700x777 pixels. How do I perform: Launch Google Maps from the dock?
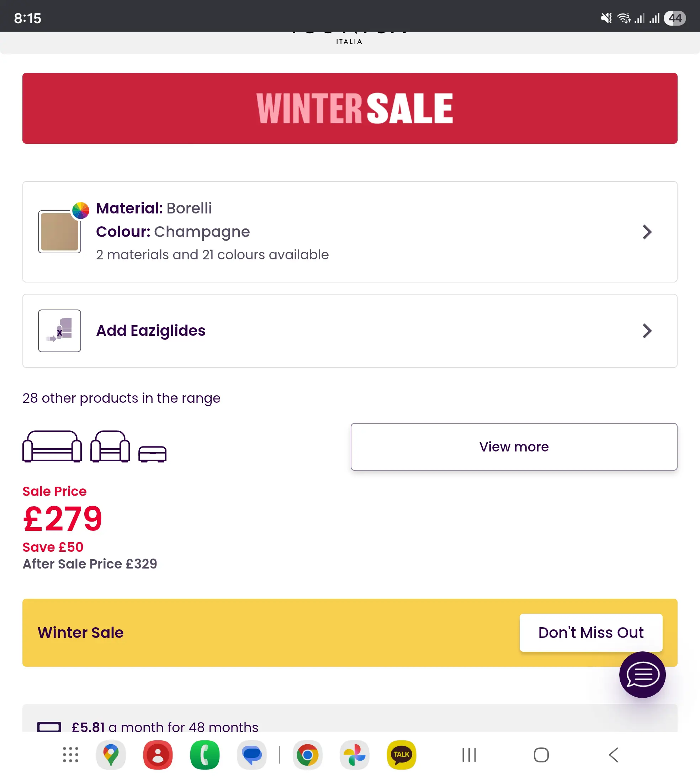111,755
